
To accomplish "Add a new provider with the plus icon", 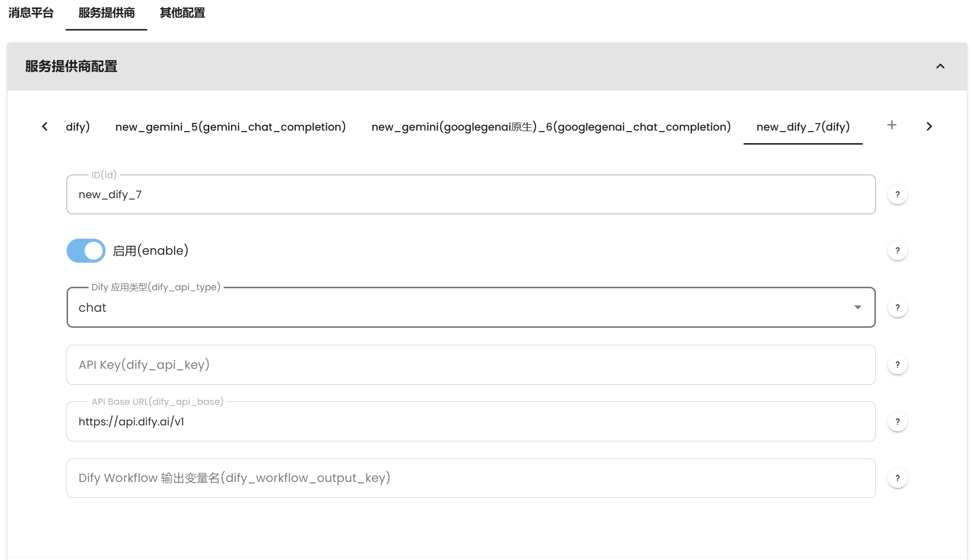I will pyautogui.click(x=891, y=125).
